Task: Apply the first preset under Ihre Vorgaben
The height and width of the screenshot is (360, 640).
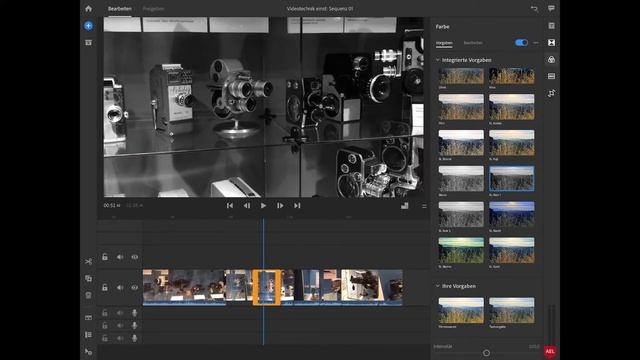Action: [x=461, y=310]
